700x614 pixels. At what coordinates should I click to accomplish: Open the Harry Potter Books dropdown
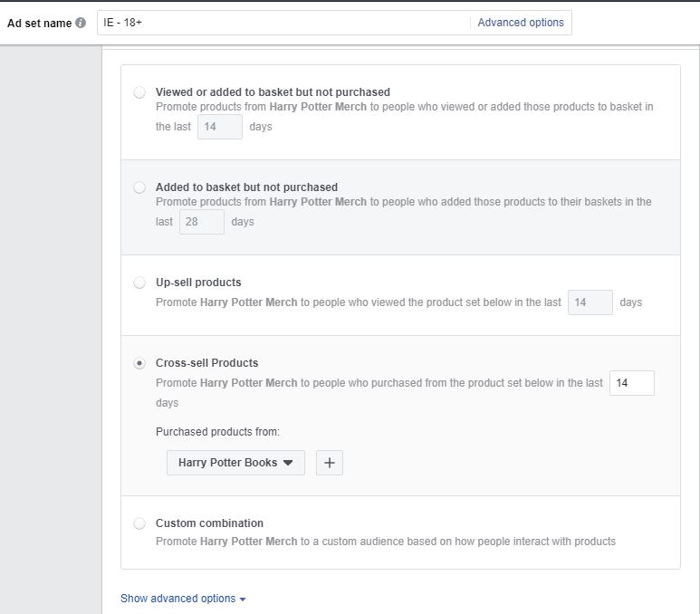(x=235, y=463)
